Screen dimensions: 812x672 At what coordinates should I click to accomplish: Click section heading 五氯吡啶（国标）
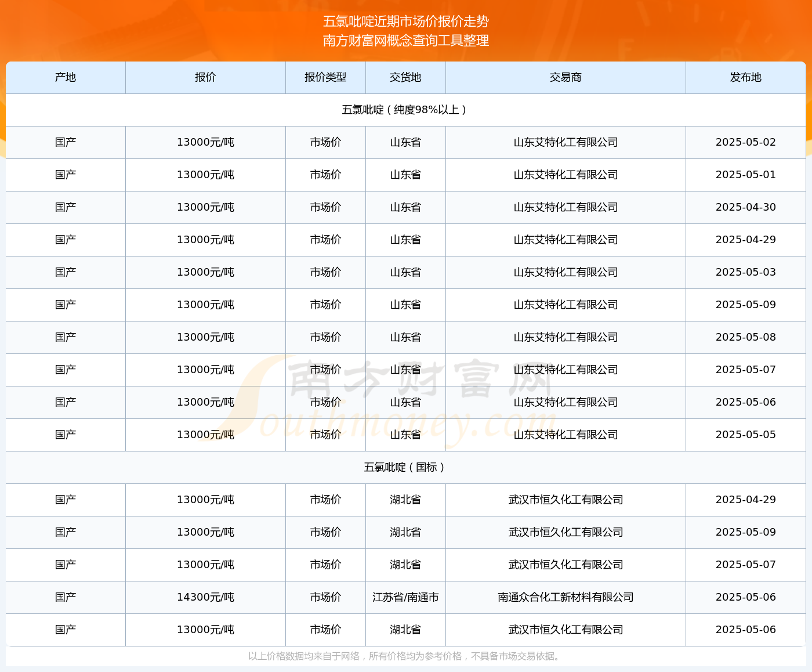click(x=405, y=467)
